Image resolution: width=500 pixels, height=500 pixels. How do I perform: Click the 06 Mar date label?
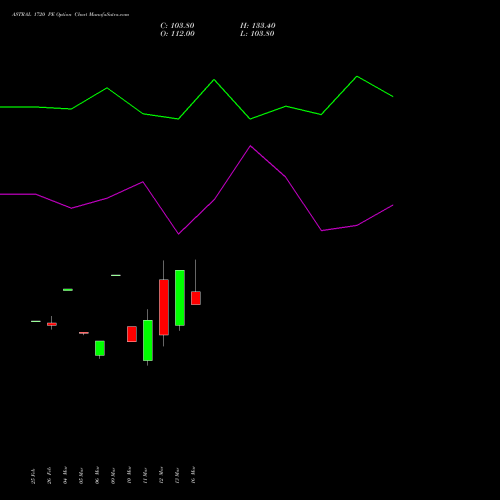pos(97,475)
